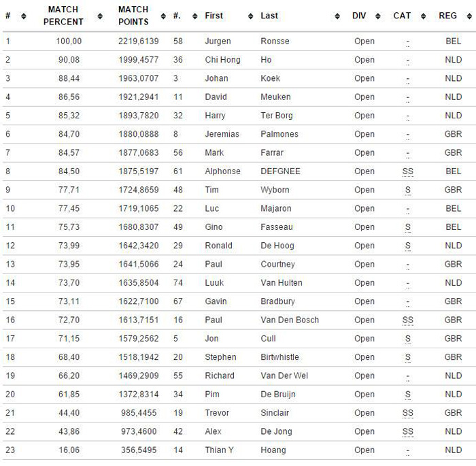This screenshot has height=466, width=476.
Task: Click the SS category for Trevor Sinclair
Action: (x=407, y=413)
